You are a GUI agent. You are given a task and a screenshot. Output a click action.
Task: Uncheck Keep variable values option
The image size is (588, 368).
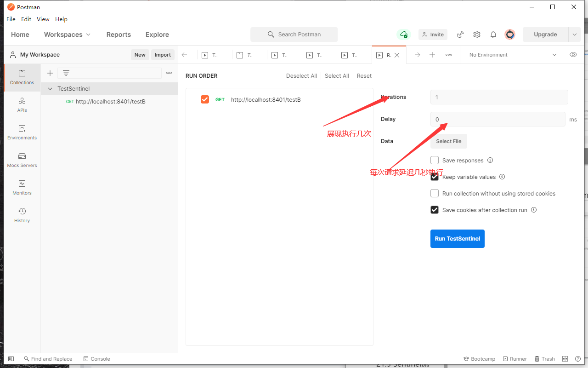click(x=435, y=177)
